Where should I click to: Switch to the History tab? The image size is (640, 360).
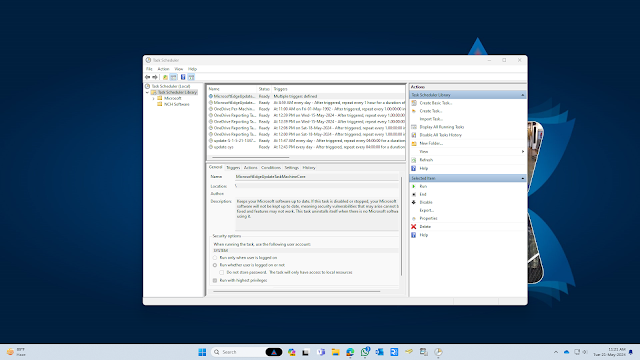309,168
